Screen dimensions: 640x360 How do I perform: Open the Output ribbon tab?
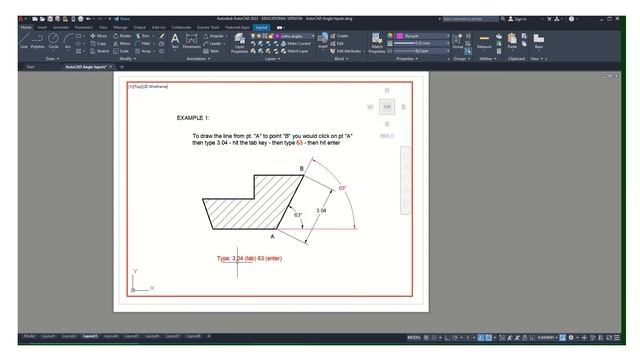pyautogui.click(x=140, y=27)
